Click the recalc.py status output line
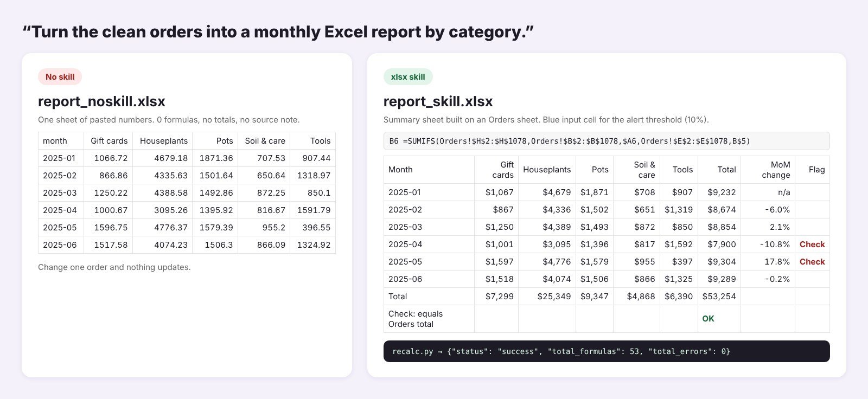 coord(607,351)
